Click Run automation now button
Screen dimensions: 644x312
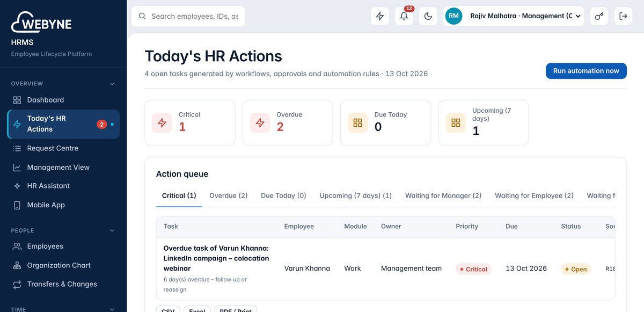pyautogui.click(x=586, y=71)
